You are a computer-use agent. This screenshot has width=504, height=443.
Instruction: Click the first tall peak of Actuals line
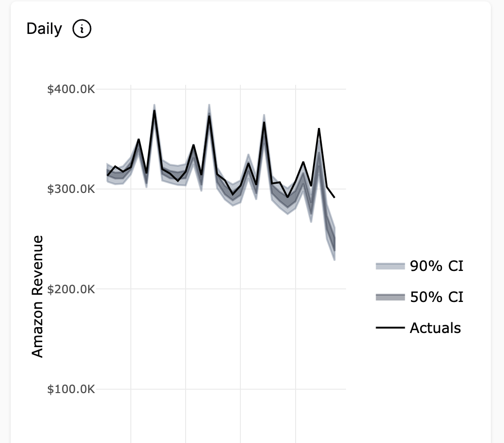[154, 111]
